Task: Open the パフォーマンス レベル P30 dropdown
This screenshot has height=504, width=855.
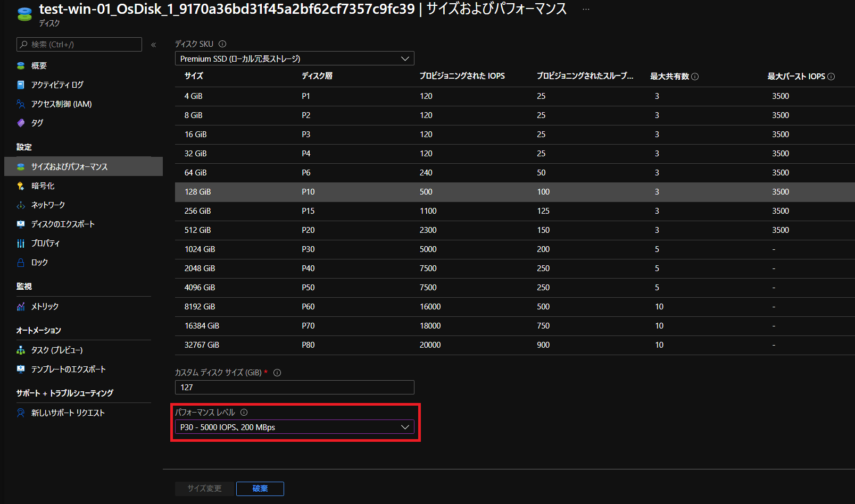Action: (294, 427)
